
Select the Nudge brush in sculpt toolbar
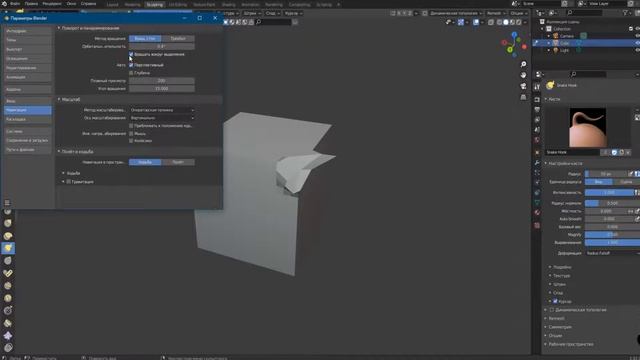[x=8, y=286]
